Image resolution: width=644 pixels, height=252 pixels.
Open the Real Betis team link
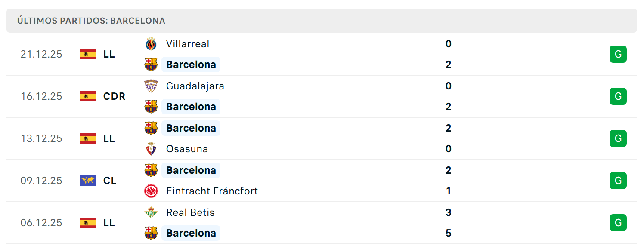point(190,212)
